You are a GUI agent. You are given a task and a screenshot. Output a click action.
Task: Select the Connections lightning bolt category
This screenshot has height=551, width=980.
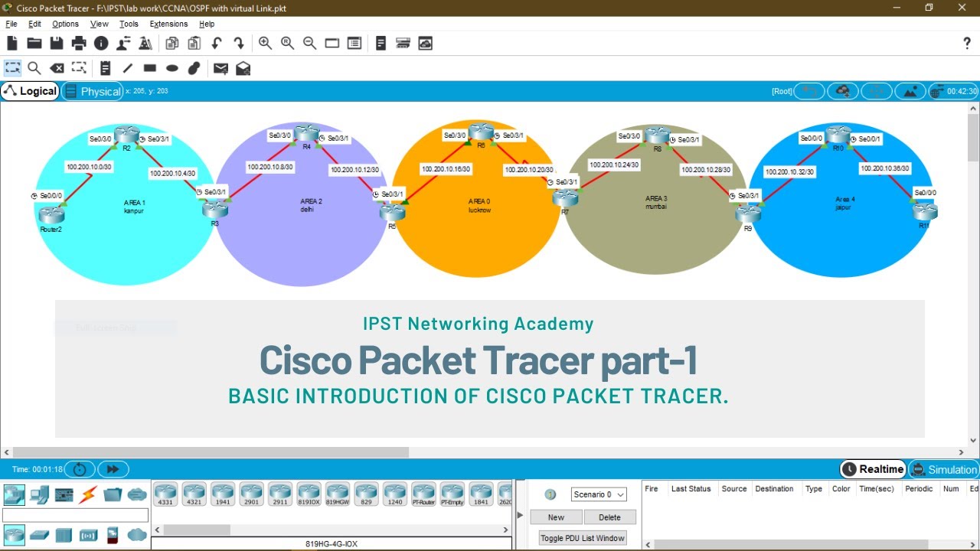88,494
